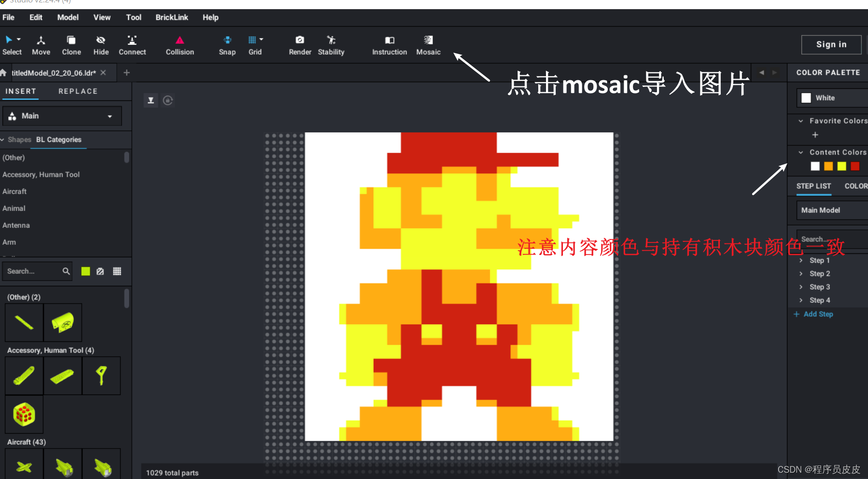Pick the orange content color swatch
Viewport: 868px width, 479px height.
tap(828, 166)
